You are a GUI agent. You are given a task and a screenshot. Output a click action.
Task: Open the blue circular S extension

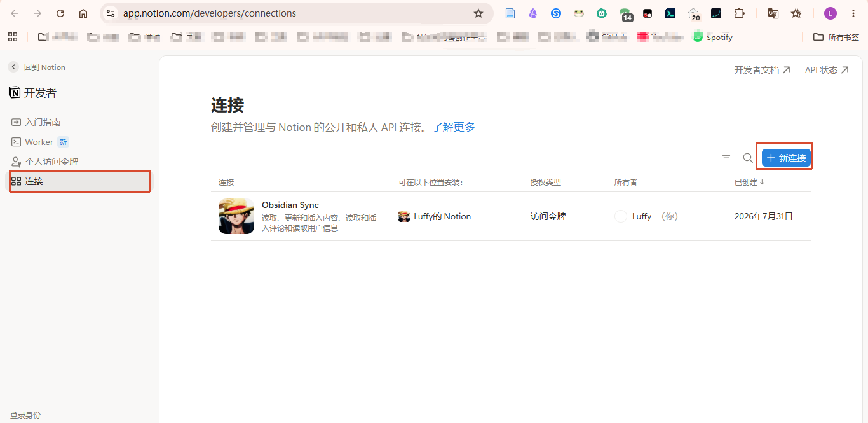point(556,13)
